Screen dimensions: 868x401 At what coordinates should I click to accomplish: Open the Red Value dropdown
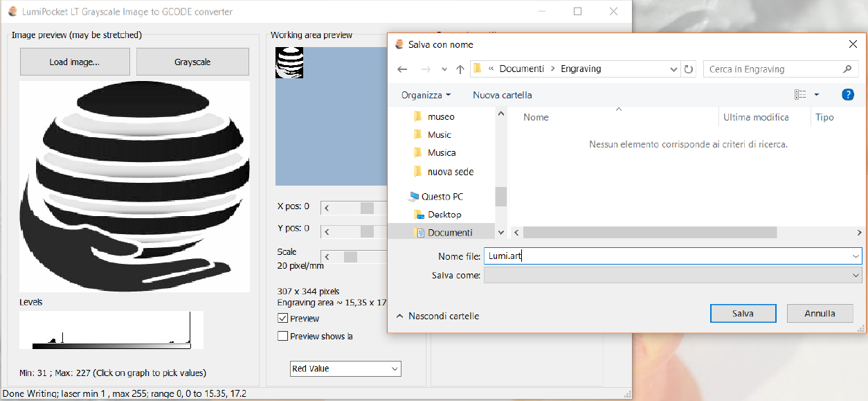(345, 368)
